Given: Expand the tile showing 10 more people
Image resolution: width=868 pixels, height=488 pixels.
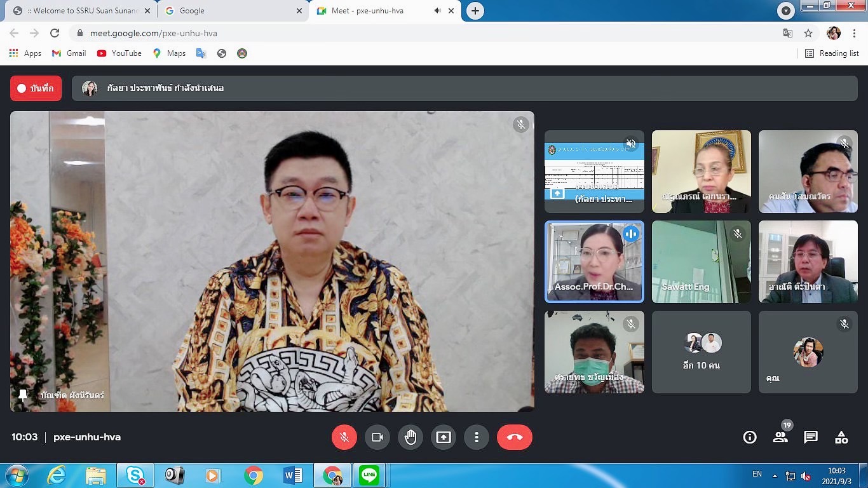Looking at the screenshot, I should (x=701, y=352).
